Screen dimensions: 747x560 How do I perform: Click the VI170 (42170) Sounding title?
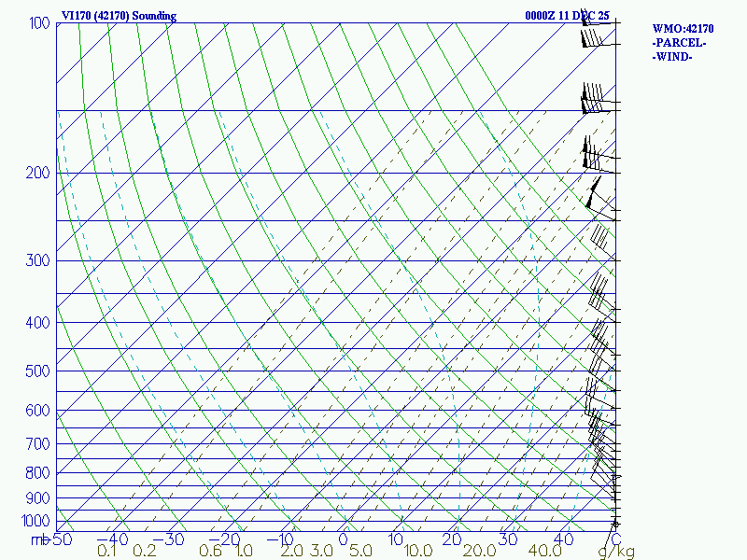[x=119, y=16]
